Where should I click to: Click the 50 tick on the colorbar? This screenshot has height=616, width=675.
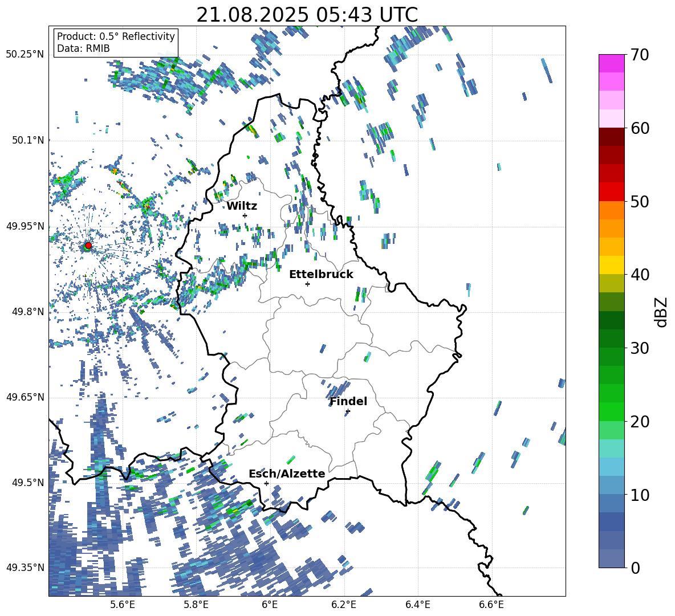pyautogui.click(x=640, y=201)
